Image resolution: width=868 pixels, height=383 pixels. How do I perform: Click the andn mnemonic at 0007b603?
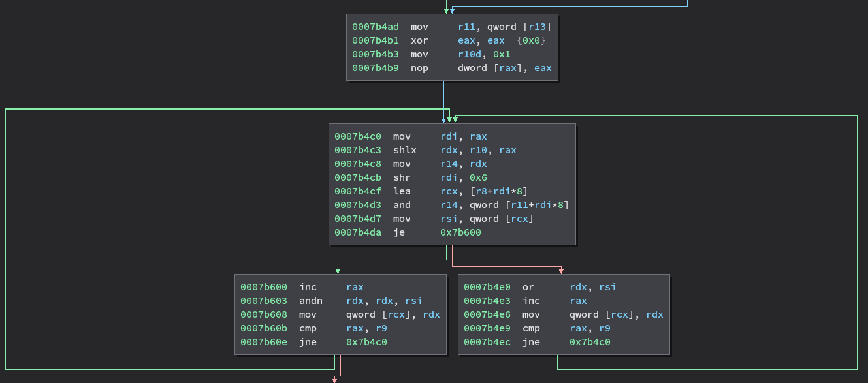click(310, 301)
